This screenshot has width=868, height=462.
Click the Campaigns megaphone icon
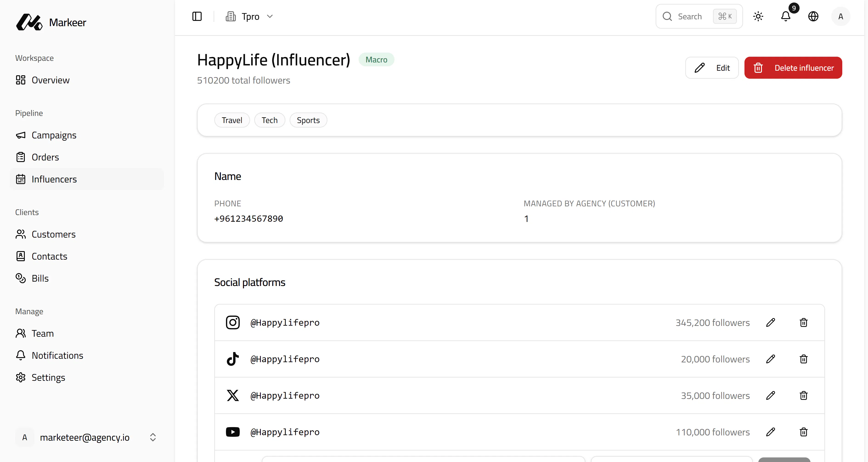pos(21,135)
